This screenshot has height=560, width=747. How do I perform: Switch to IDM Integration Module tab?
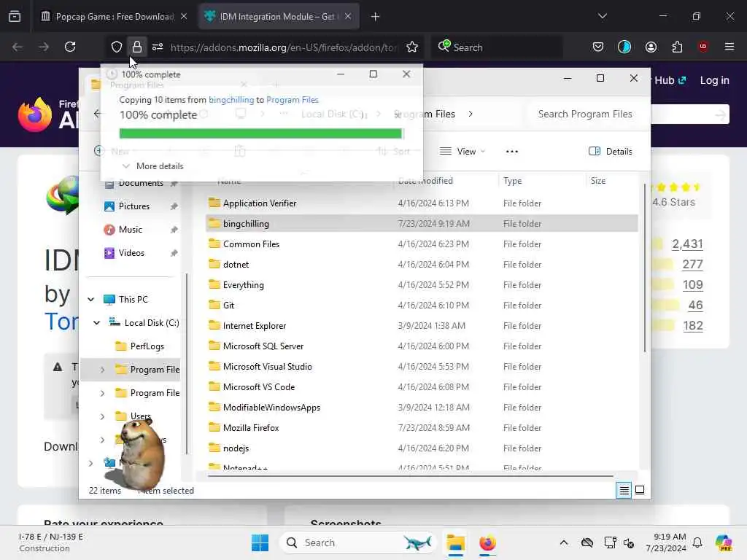(277, 17)
